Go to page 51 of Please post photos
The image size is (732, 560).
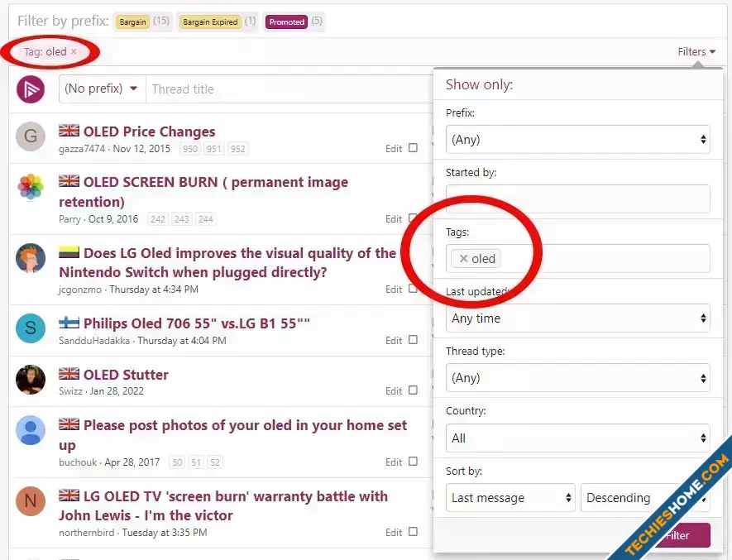coord(196,462)
